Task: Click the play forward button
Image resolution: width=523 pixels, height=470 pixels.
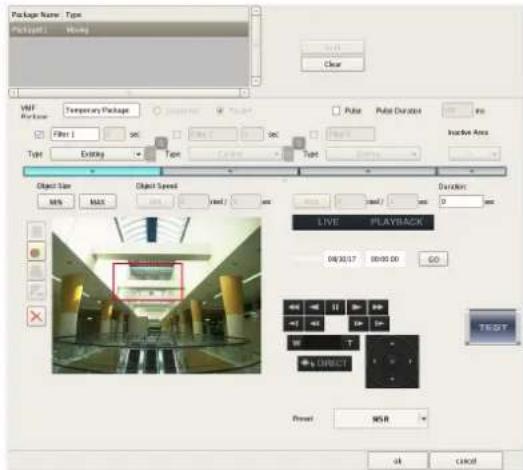Action: coord(356,307)
